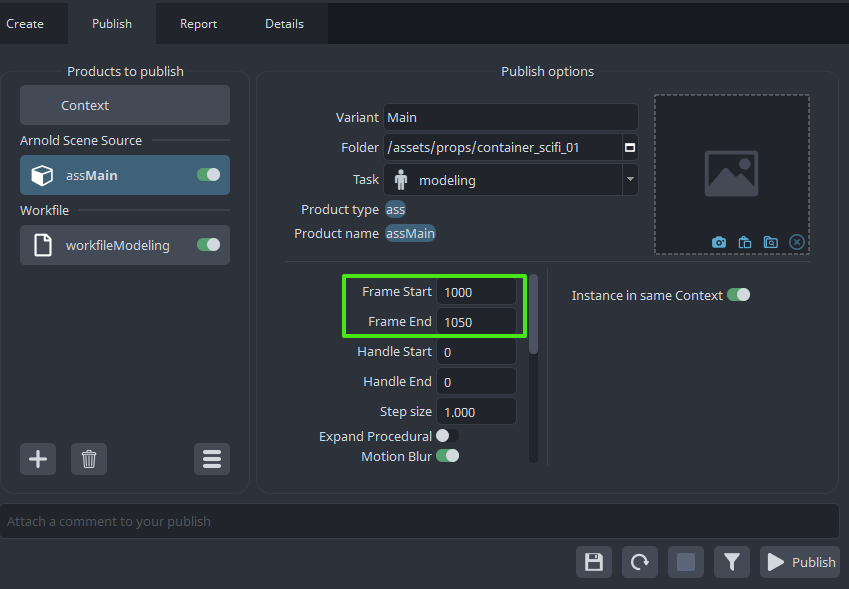Viewport: 849px width, 589px height.
Task: Switch to the Create tab
Action: tap(25, 24)
